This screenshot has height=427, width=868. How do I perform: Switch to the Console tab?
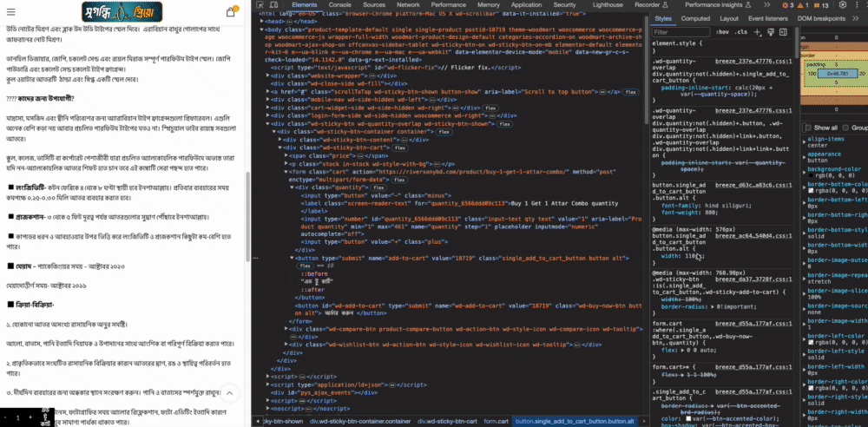pos(340,5)
